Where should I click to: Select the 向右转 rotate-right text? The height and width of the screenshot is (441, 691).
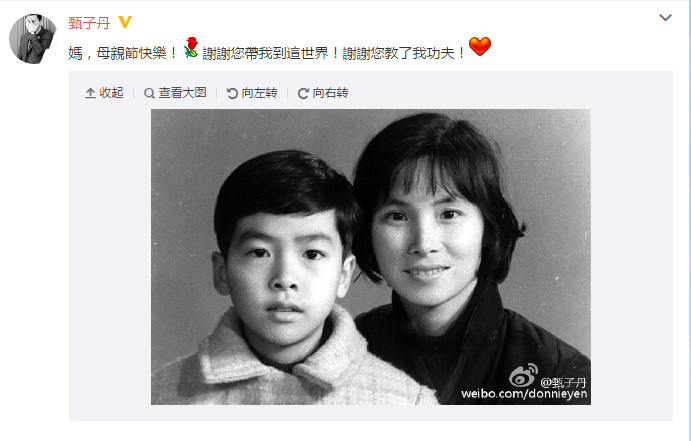(331, 93)
